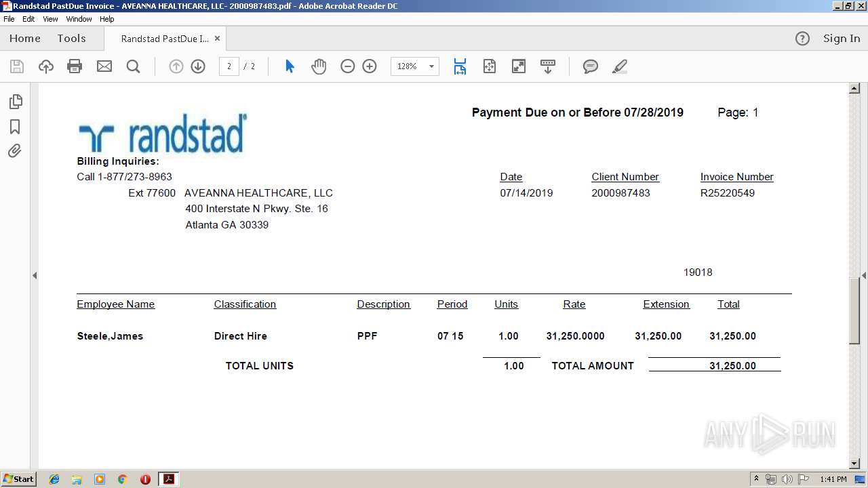Click the scroll up arrow
This screenshot has width=868, height=488.
[854, 89]
